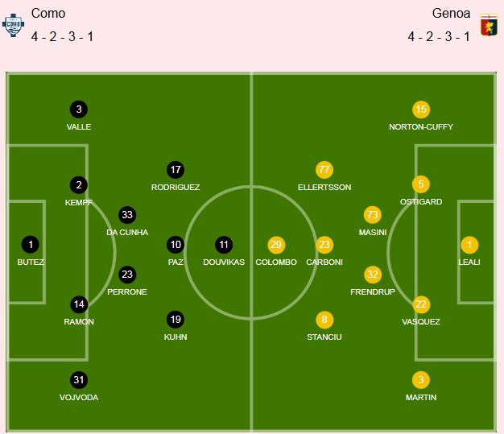
Task: Open the Genoa team name
Action: click(x=451, y=14)
